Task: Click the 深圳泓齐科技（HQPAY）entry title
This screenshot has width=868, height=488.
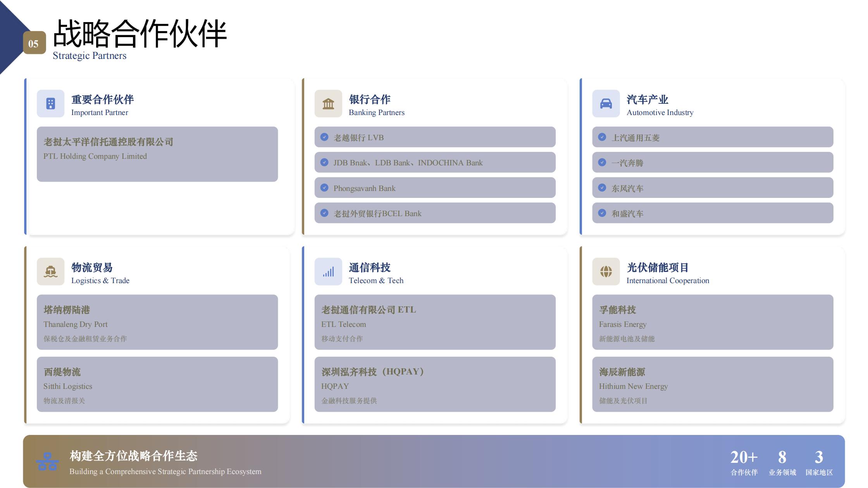Action: [373, 372]
